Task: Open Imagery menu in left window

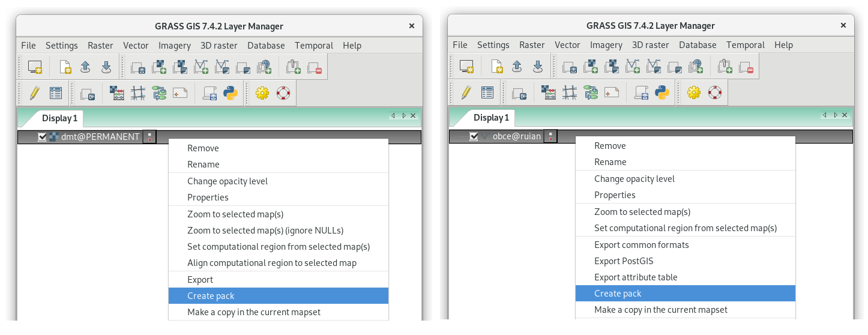Action: pyautogui.click(x=175, y=45)
